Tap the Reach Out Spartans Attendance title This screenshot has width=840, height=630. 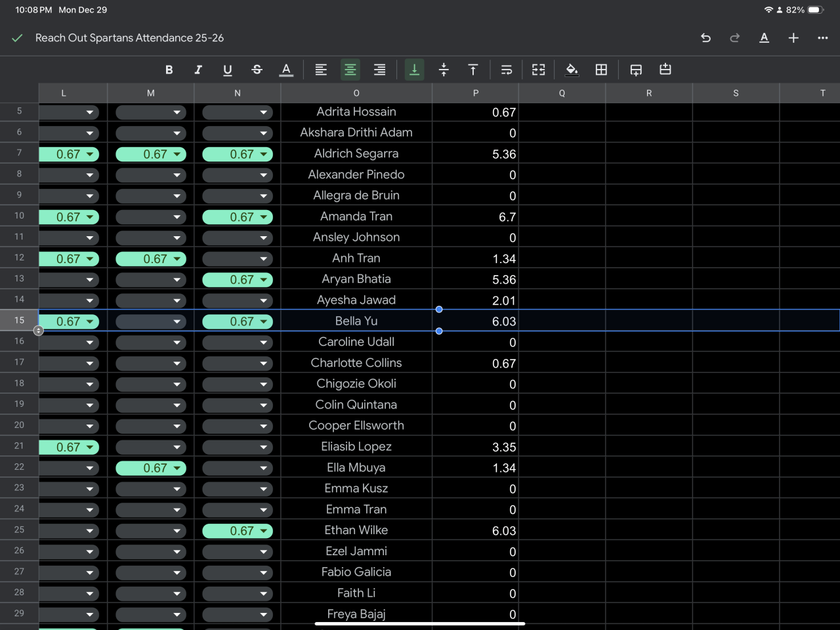pyautogui.click(x=129, y=38)
